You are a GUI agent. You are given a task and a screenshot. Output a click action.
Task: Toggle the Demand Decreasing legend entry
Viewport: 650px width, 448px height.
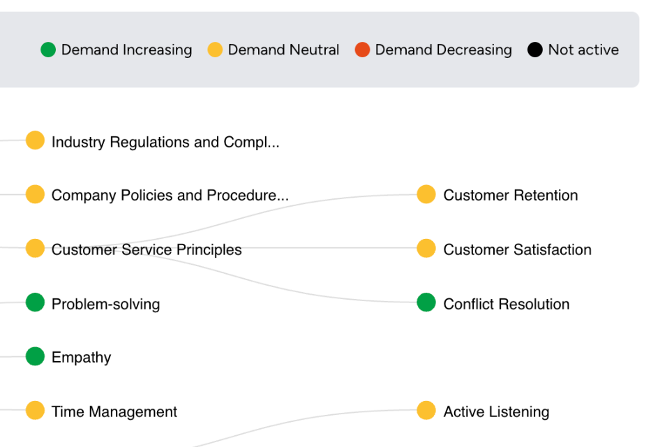click(433, 50)
